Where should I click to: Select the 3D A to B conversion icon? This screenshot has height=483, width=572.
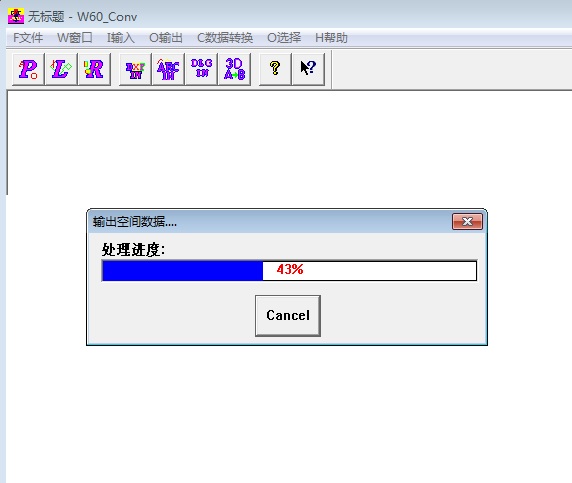pyautogui.click(x=235, y=69)
